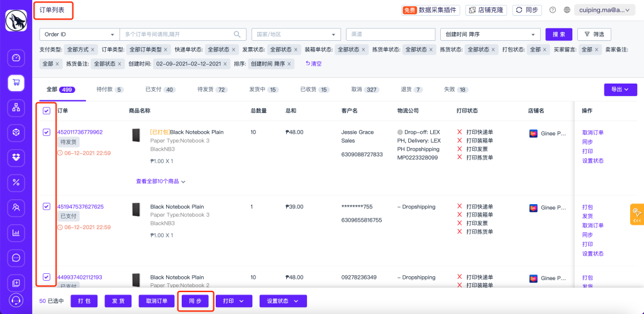Click the 渠道 channel input field
The height and width of the screenshot is (314, 644).
pyautogui.click(x=390, y=35)
